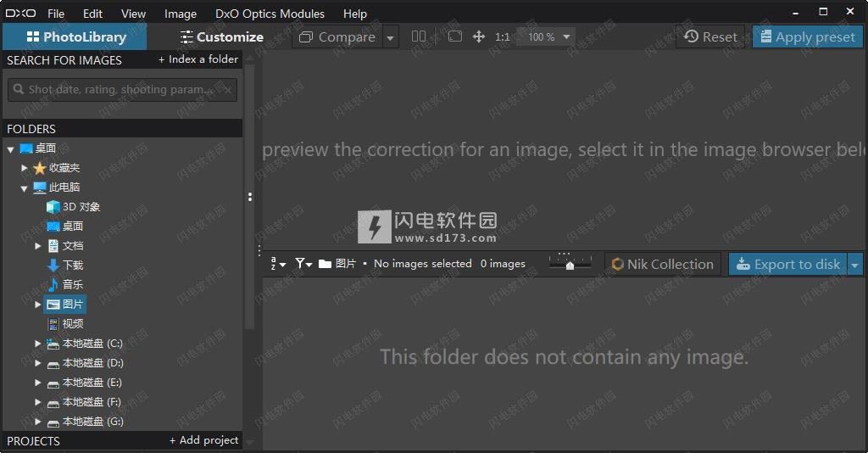Open the Edit menu

92,14
